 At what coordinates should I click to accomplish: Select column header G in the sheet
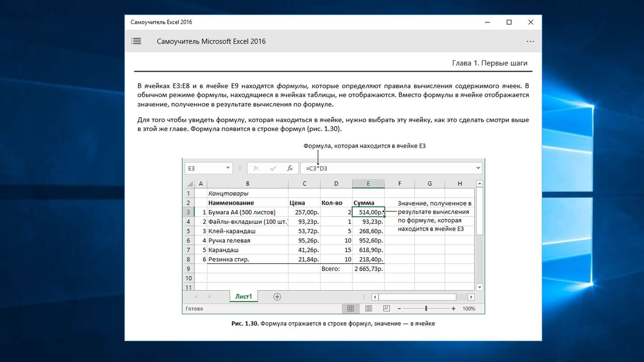click(429, 184)
